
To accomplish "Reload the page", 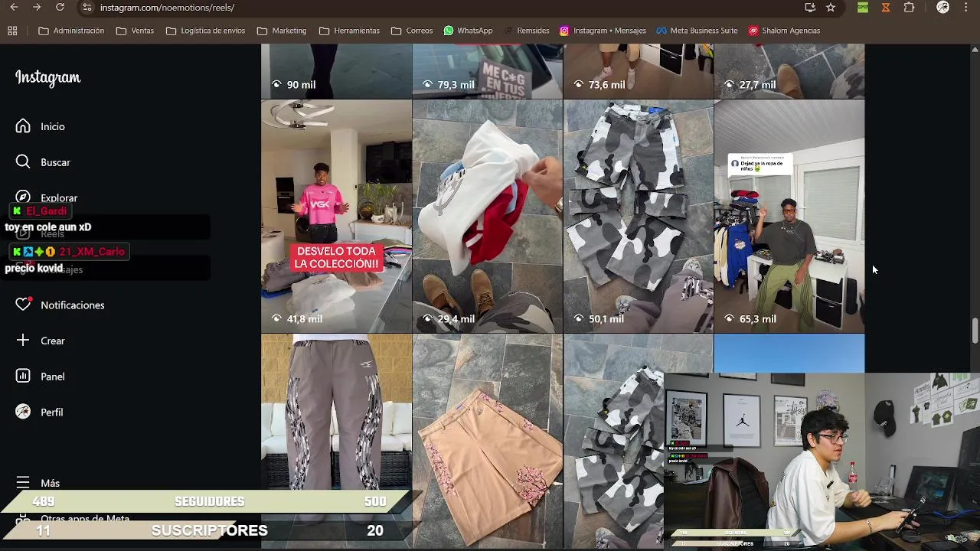I will point(60,8).
